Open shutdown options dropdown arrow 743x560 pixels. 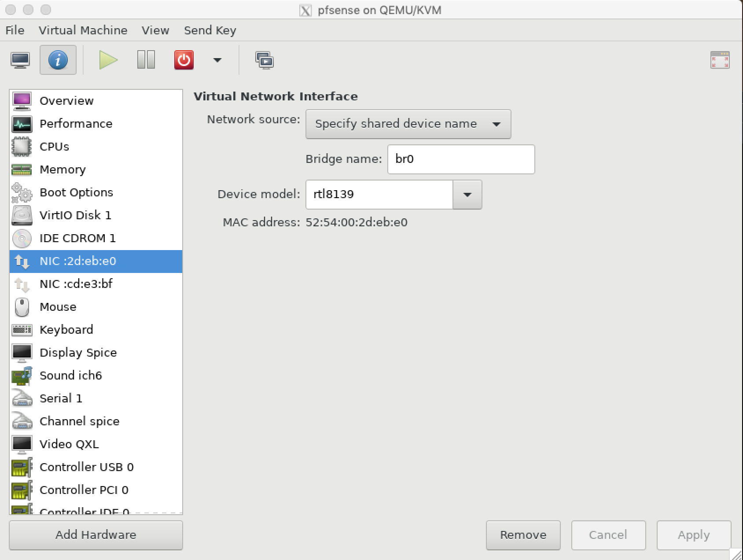(217, 60)
